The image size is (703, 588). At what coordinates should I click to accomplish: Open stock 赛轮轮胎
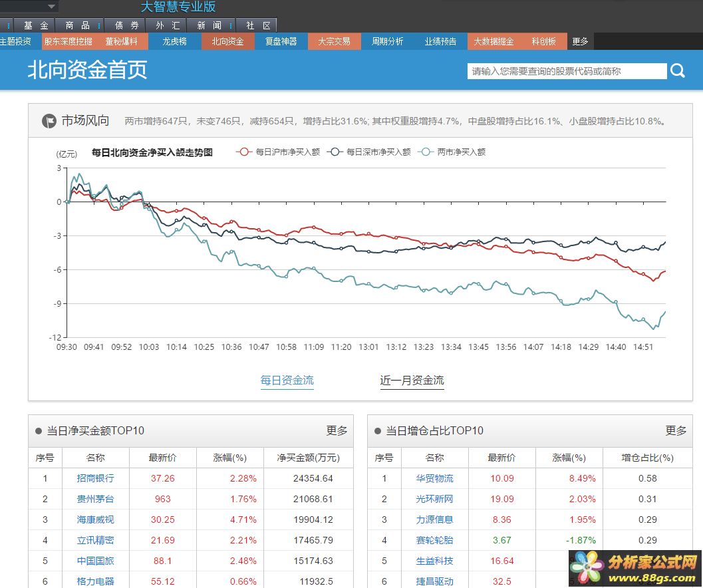tap(434, 540)
